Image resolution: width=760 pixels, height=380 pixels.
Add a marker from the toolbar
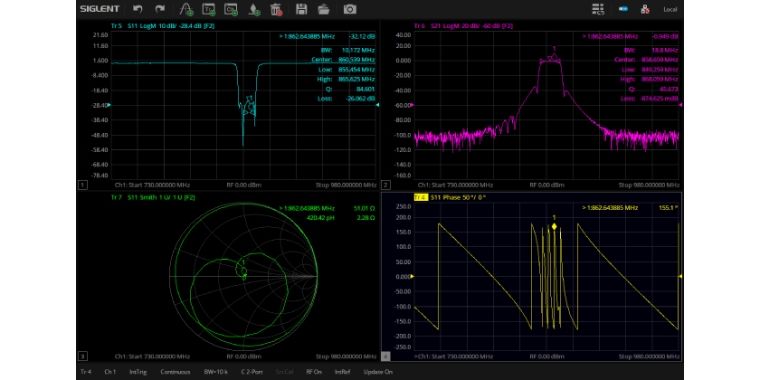[254, 9]
